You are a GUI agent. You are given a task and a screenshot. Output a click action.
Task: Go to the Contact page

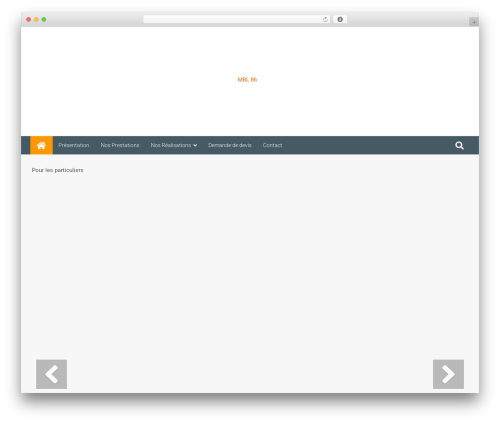[x=272, y=145]
